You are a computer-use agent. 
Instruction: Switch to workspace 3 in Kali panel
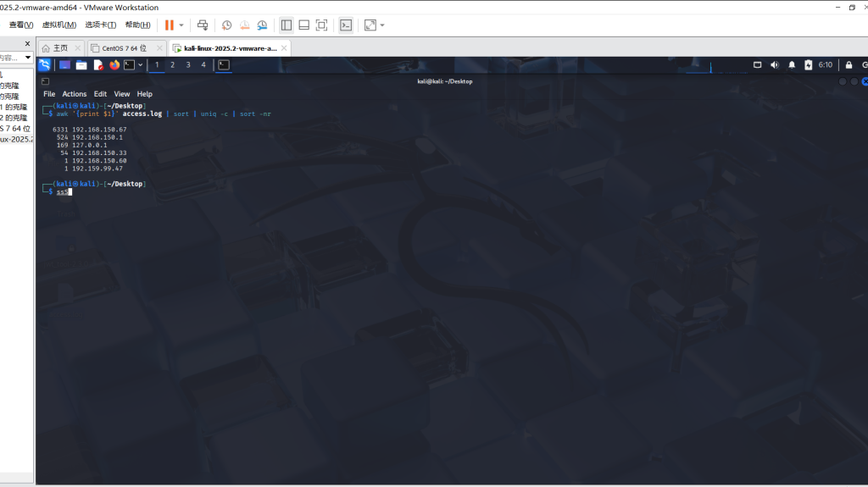click(188, 64)
